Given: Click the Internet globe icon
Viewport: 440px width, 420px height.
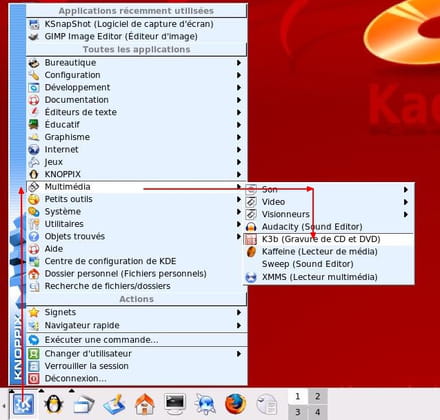Looking at the screenshot, I should [x=34, y=149].
